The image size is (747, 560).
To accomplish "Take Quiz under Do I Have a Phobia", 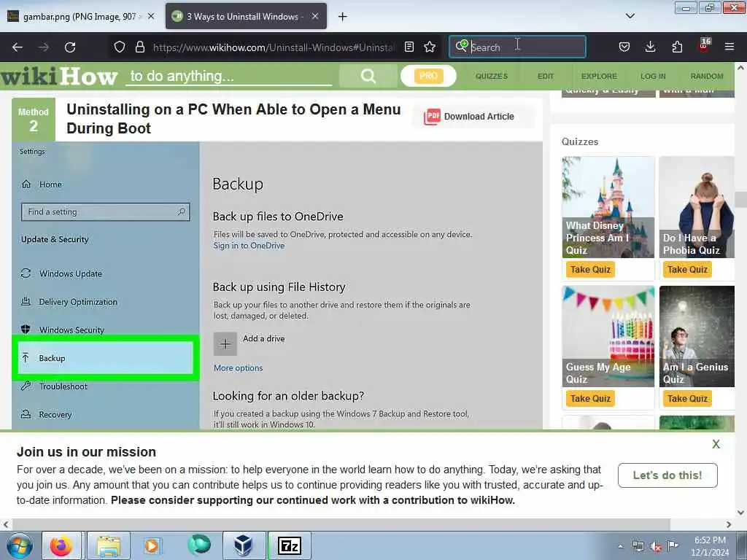I will [x=687, y=270].
